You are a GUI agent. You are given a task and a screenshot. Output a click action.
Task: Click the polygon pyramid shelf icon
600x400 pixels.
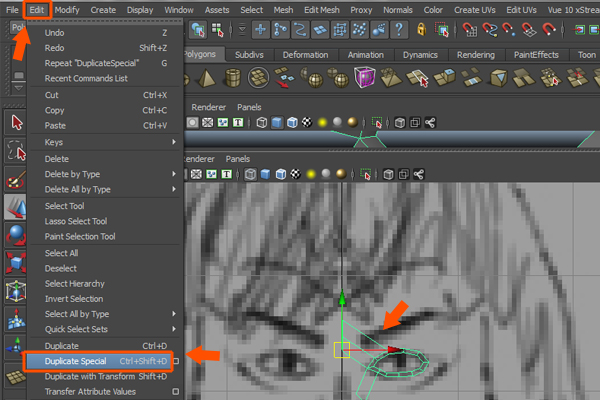207,77
